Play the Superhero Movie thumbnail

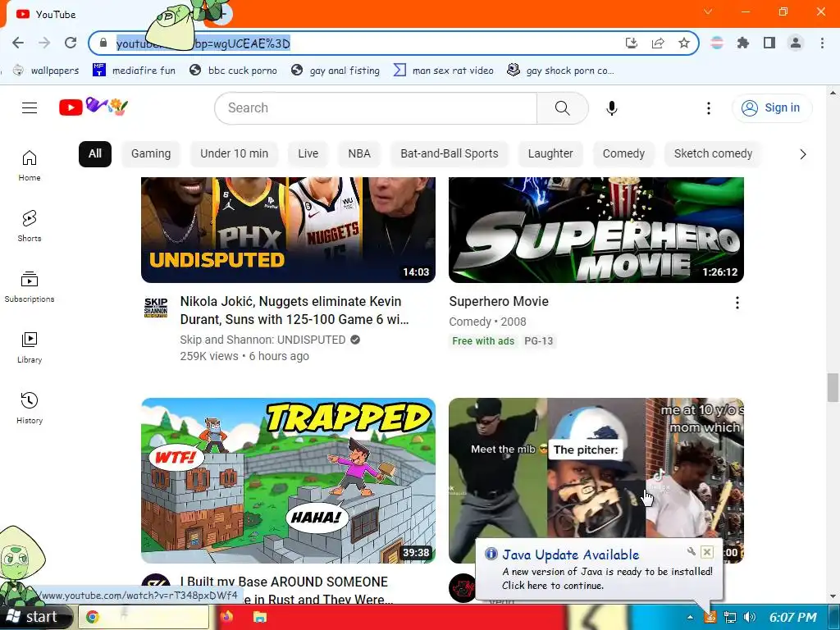pos(596,230)
